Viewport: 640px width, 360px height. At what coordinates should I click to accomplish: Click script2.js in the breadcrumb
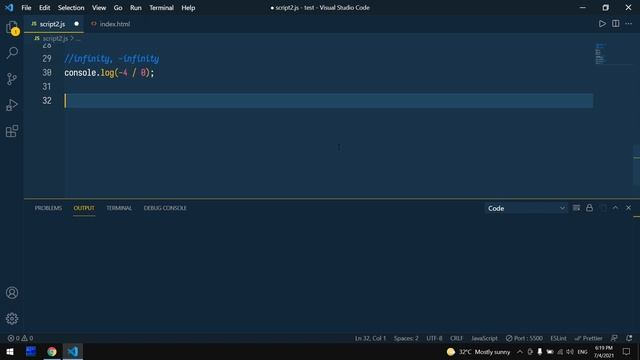pyautogui.click(x=55, y=38)
